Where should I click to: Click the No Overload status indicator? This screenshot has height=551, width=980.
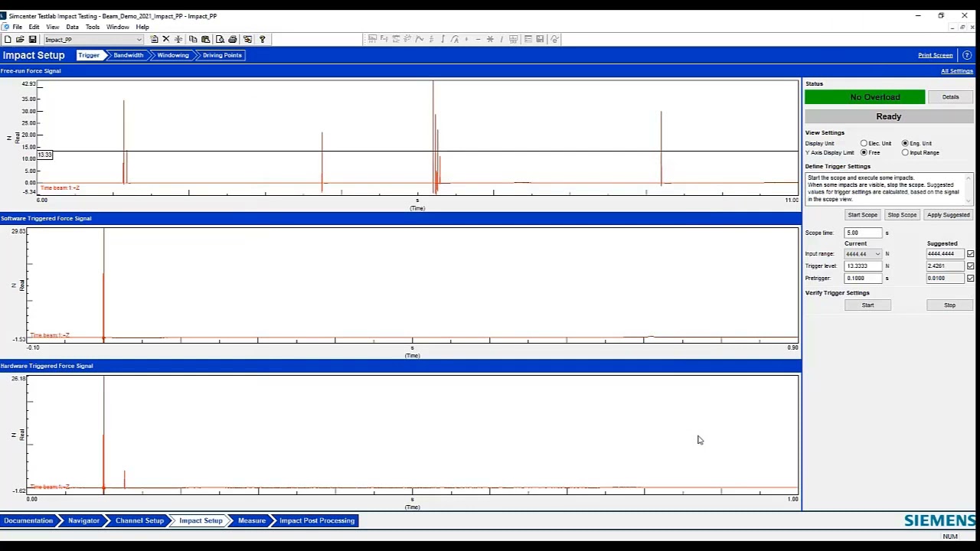click(864, 97)
